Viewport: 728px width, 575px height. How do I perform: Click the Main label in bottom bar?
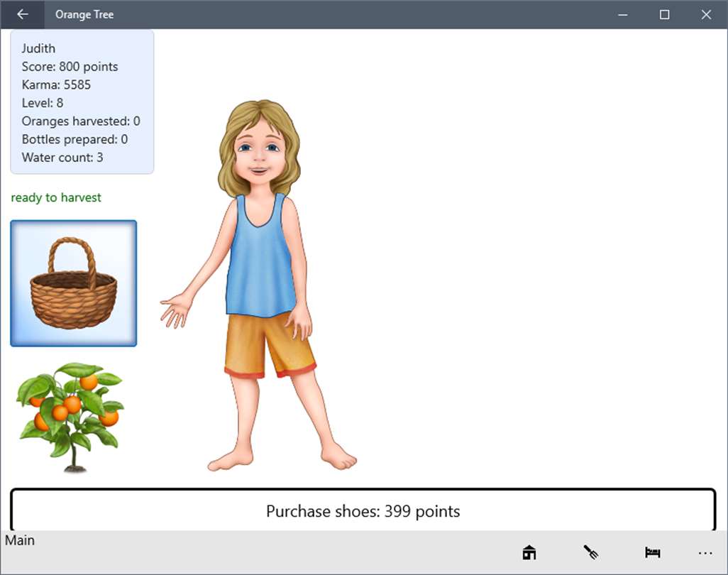tap(19, 540)
